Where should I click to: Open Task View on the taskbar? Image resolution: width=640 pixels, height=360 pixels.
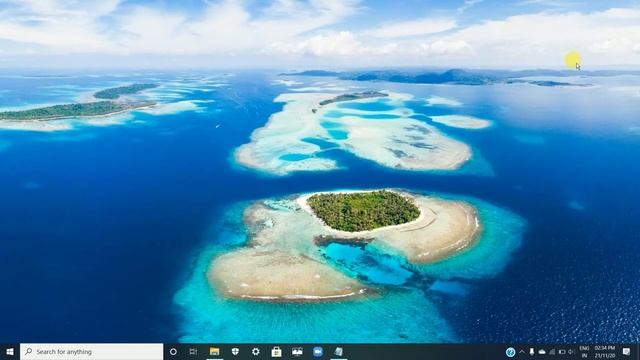[193, 351]
